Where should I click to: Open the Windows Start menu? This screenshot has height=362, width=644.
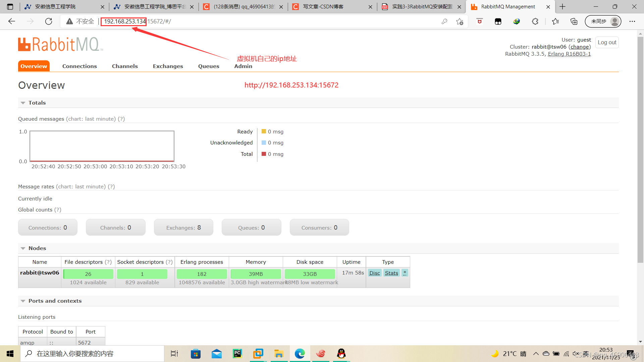[10, 354]
